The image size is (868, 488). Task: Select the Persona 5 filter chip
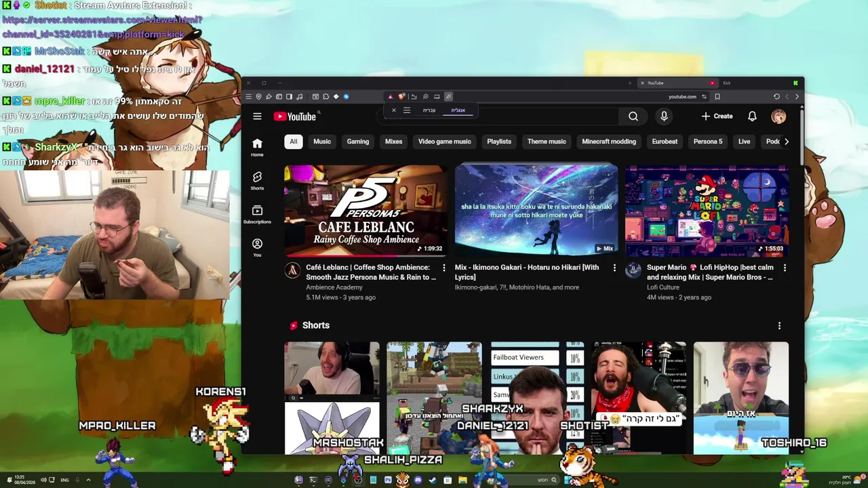[708, 142]
